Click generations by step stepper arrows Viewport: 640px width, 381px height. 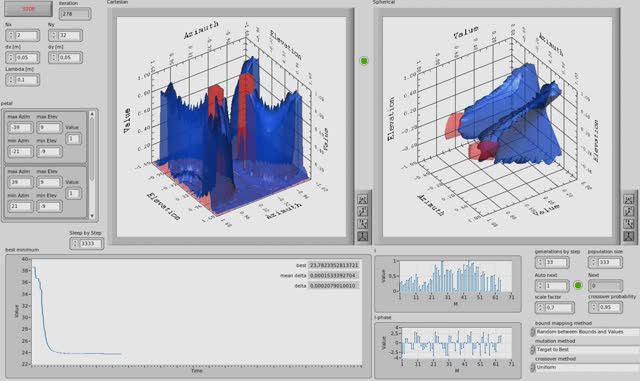point(540,263)
